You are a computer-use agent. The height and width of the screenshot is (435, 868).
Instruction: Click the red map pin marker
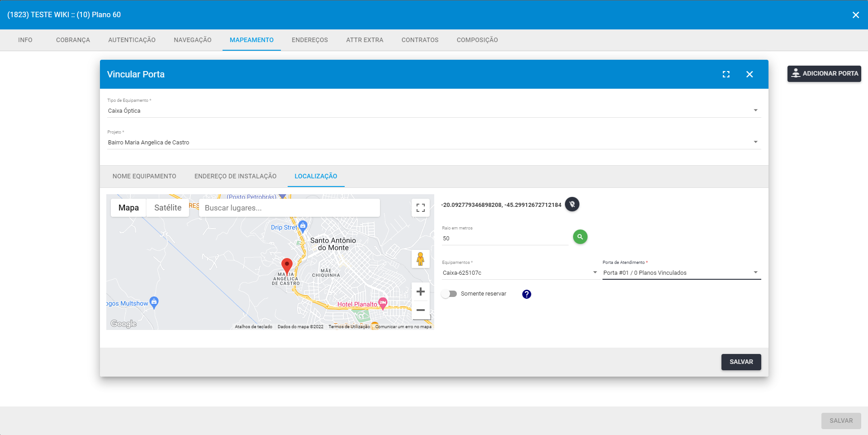(x=287, y=266)
